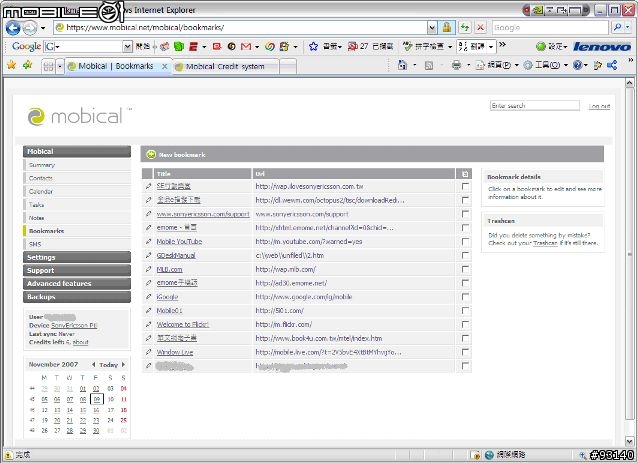
Task: Click the SonyEricsson device link
Action: [74, 325]
